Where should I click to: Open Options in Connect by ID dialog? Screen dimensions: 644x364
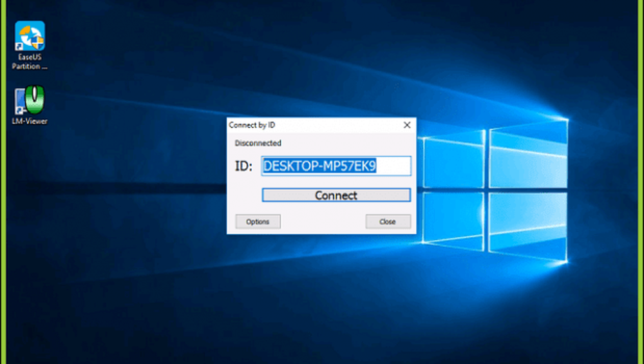pyautogui.click(x=258, y=222)
